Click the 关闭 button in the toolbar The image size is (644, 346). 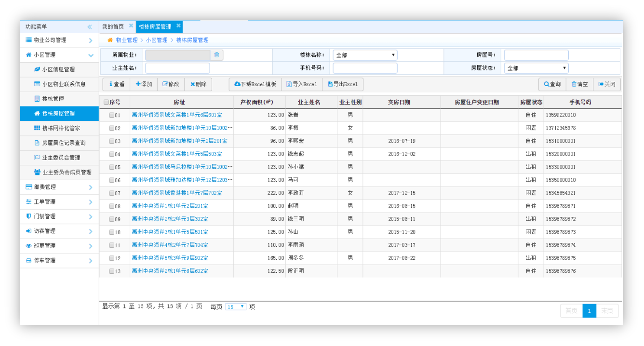[607, 84]
